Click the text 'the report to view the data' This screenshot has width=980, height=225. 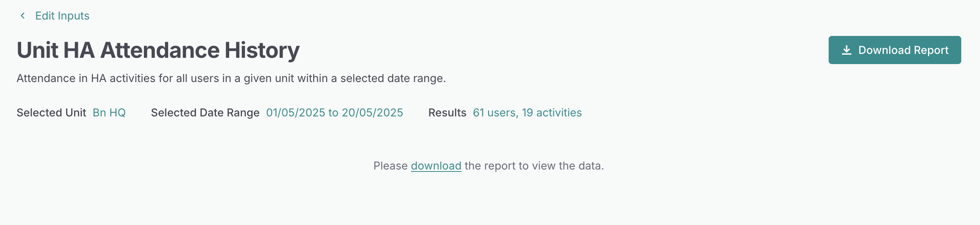[534, 166]
